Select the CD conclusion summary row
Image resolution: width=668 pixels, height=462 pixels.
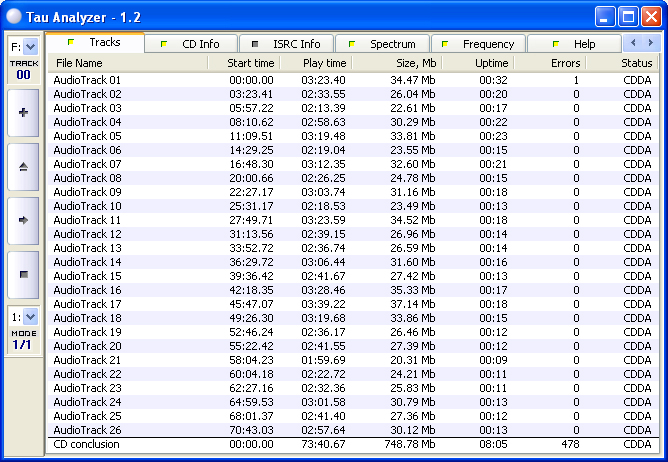86,444
